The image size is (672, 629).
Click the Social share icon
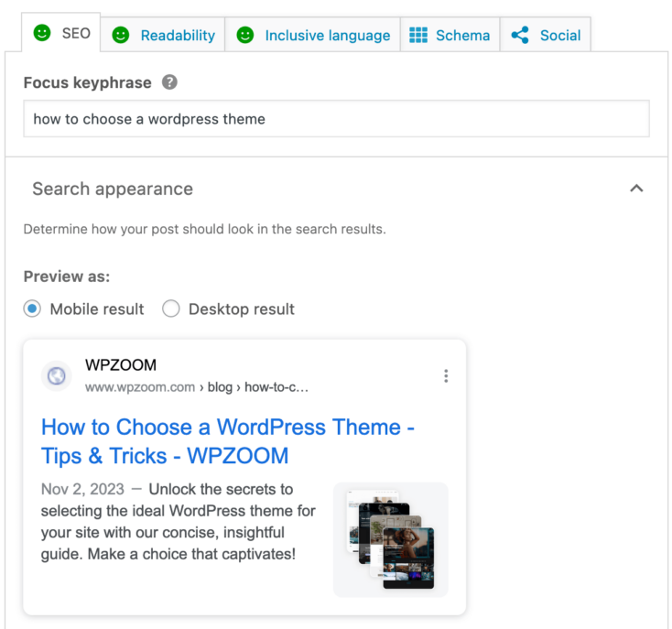pos(520,35)
